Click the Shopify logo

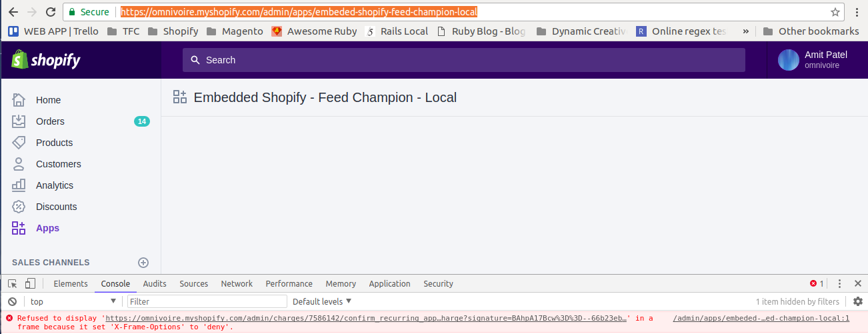coord(46,60)
